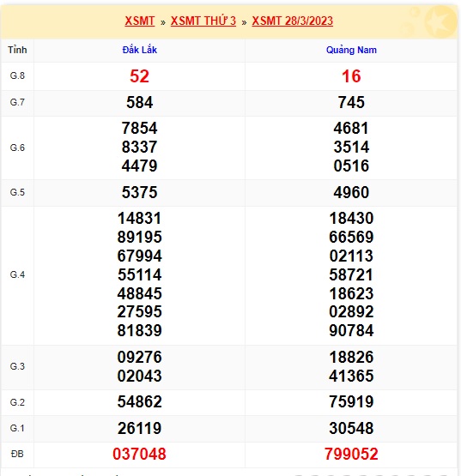Screen dimensions: 461x476
Task: Click the Tỉnh header cell
Action: tap(17, 50)
